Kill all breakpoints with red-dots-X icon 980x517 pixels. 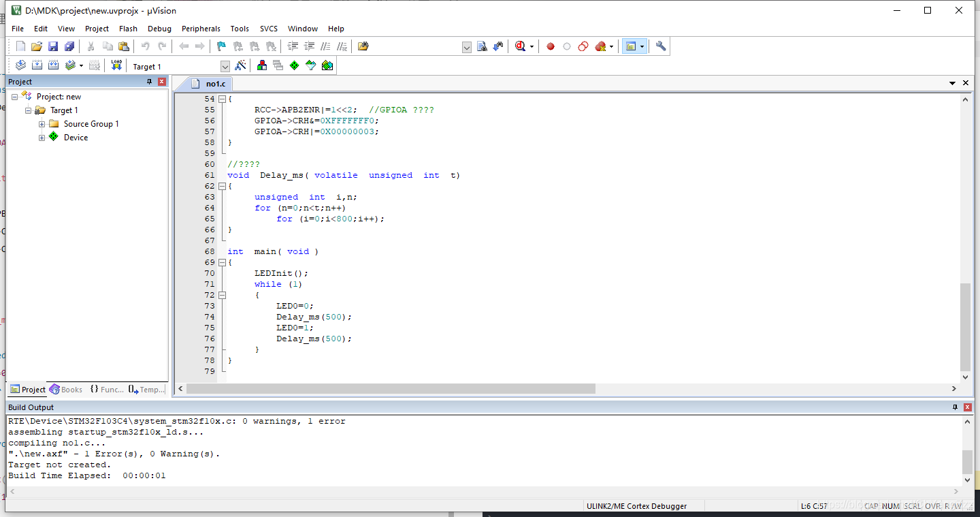tap(600, 46)
